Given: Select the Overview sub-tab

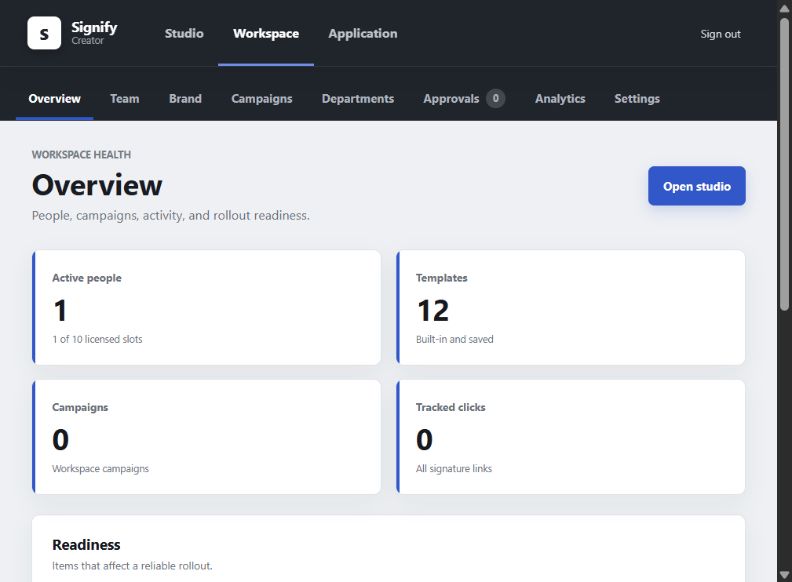Looking at the screenshot, I should 55,99.
